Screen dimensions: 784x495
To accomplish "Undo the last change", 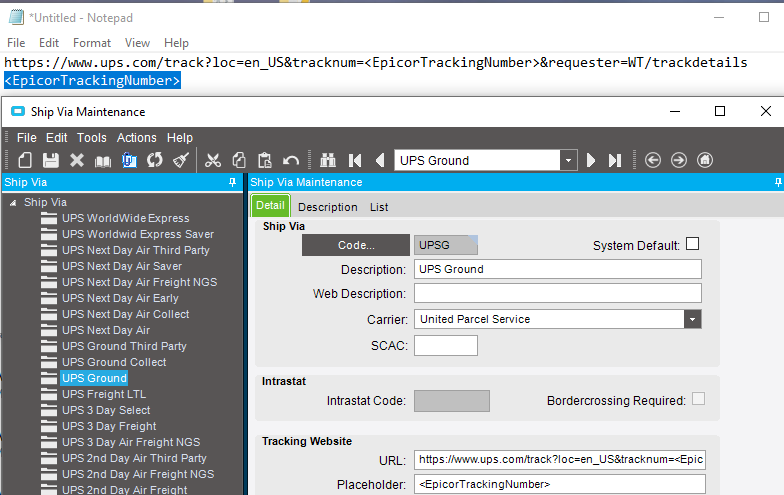I will tap(290, 160).
